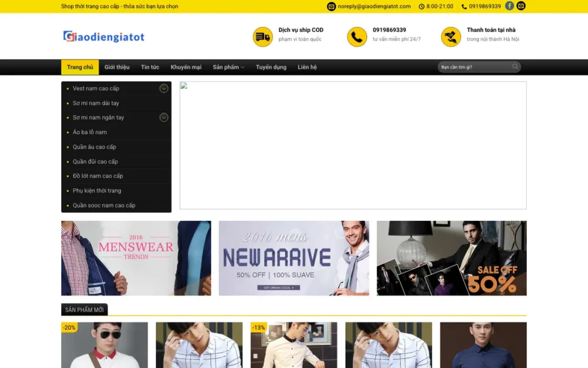Click the mail icon beside Facebook

click(x=521, y=6)
